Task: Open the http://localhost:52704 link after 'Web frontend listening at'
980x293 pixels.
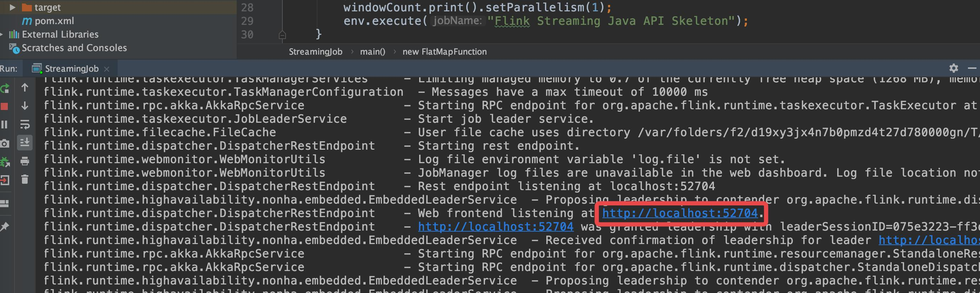Action: click(680, 214)
